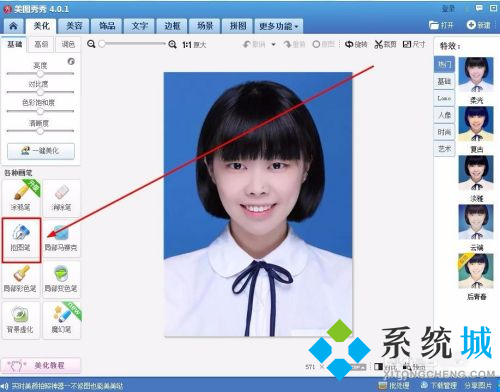Switch to the 边框 tab
The width and height of the screenshot is (500, 392).
pos(172,26)
